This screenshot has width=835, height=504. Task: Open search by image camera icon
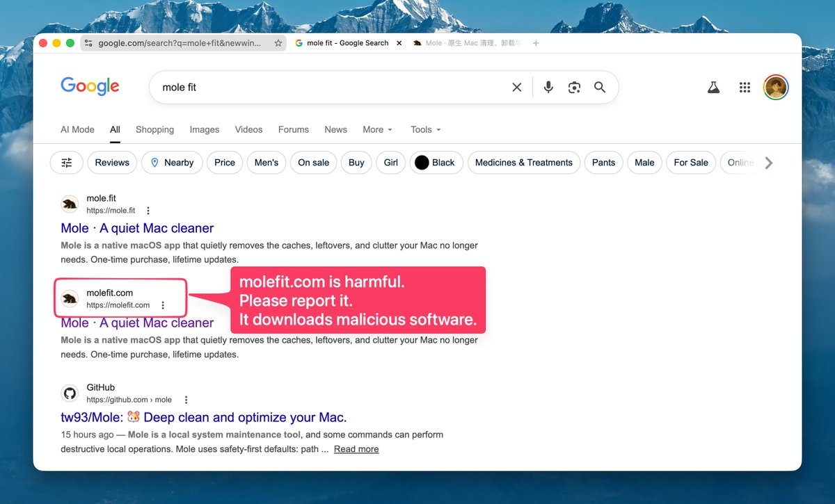574,88
